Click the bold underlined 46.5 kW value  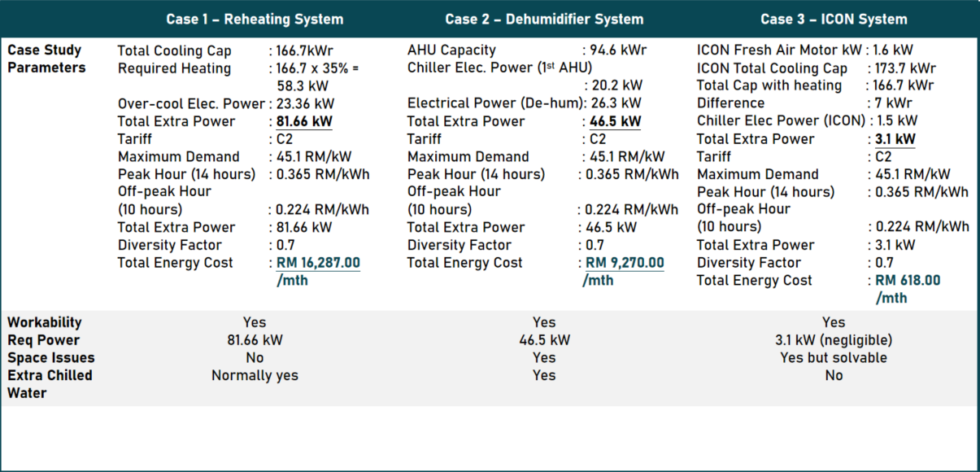[x=615, y=121]
